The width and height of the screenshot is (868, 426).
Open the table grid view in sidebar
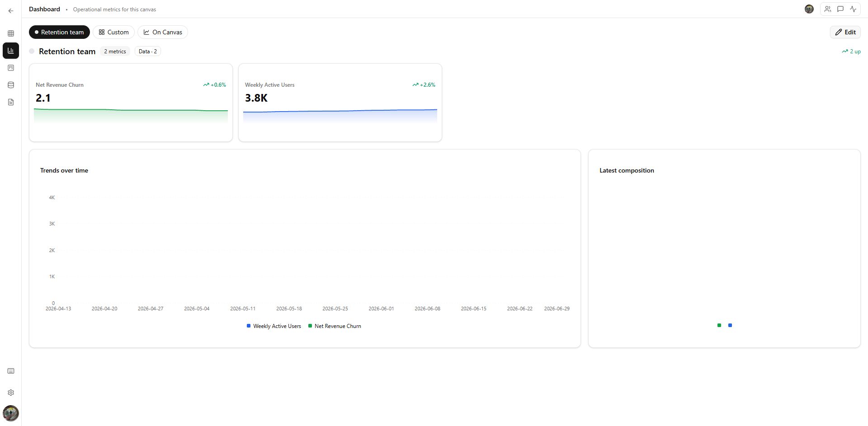click(x=11, y=33)
